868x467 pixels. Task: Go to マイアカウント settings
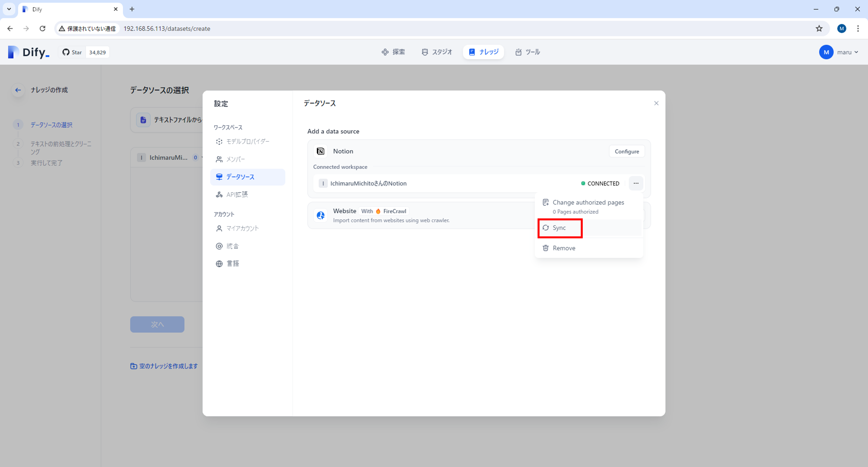click(242, 229)
